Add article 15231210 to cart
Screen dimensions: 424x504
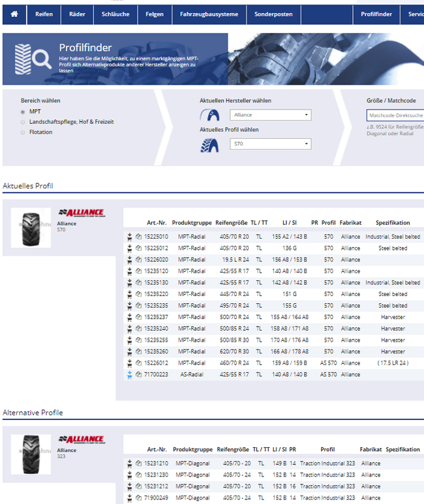coord(129,464)
